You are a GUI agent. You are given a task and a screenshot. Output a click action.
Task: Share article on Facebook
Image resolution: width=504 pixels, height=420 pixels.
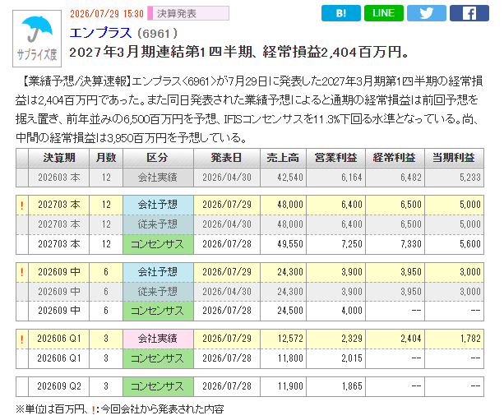point(469,13)
